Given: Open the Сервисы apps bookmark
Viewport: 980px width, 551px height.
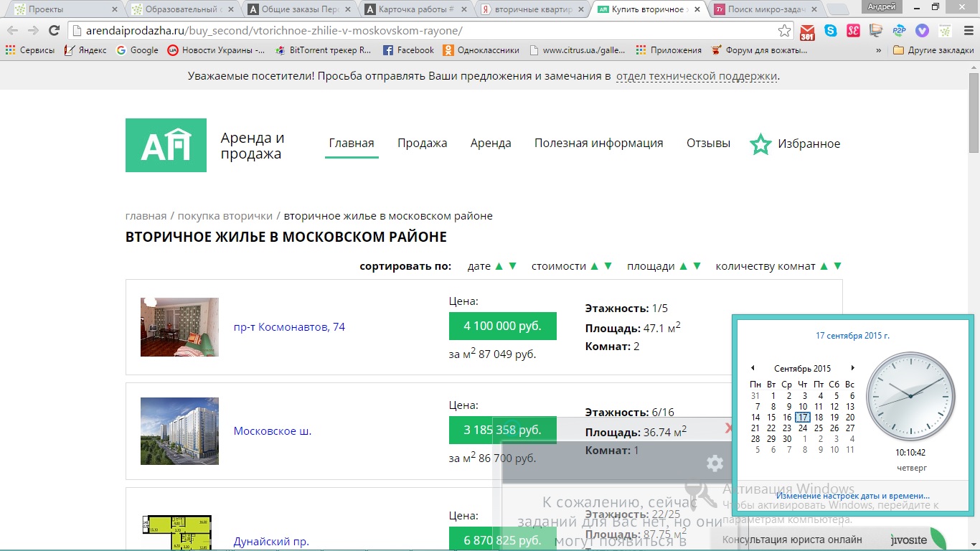Looking at the screenshot, I should pyautogui.click(x=29, y=50).
